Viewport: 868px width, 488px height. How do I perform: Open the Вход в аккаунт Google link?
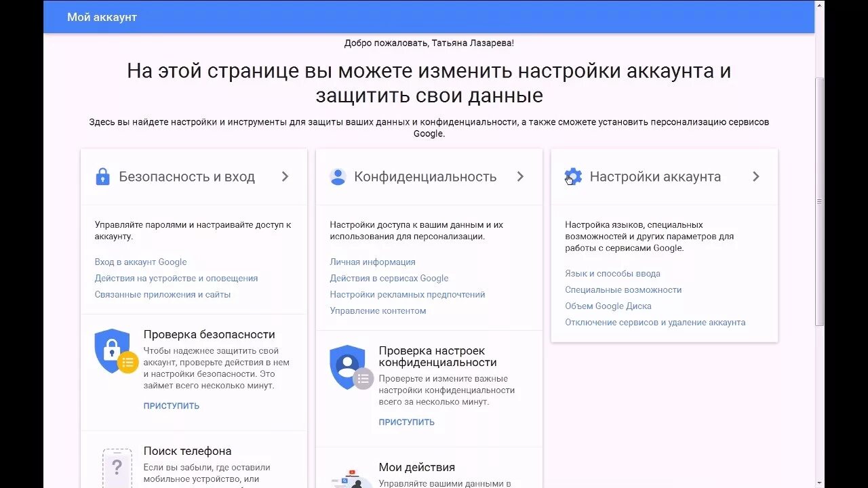click(x=140, y=262)
